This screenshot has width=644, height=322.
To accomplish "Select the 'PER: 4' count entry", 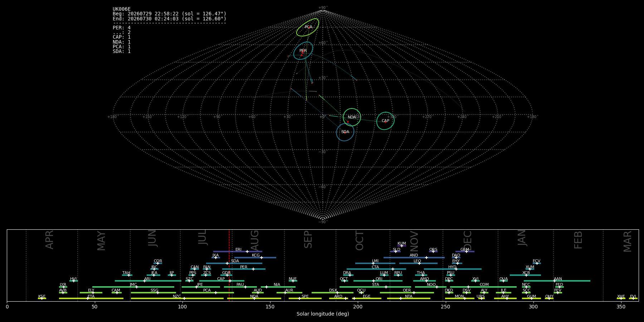I will coord(122,28).
